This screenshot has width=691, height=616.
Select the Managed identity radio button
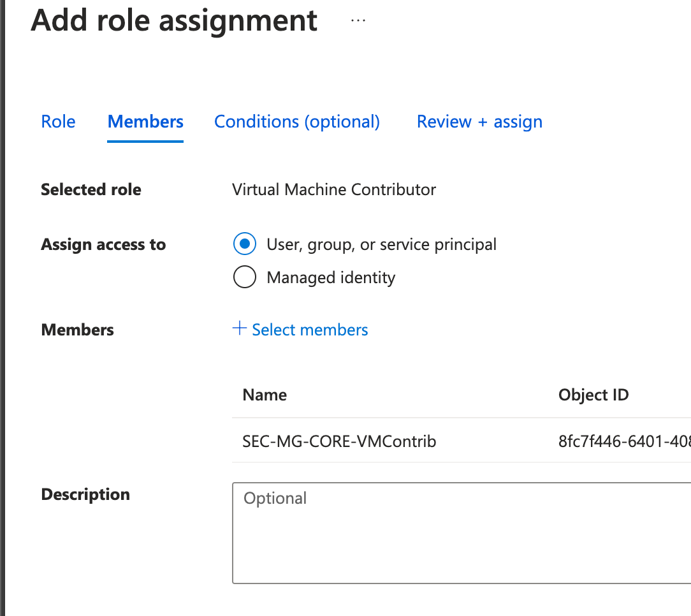pos(245,278)
